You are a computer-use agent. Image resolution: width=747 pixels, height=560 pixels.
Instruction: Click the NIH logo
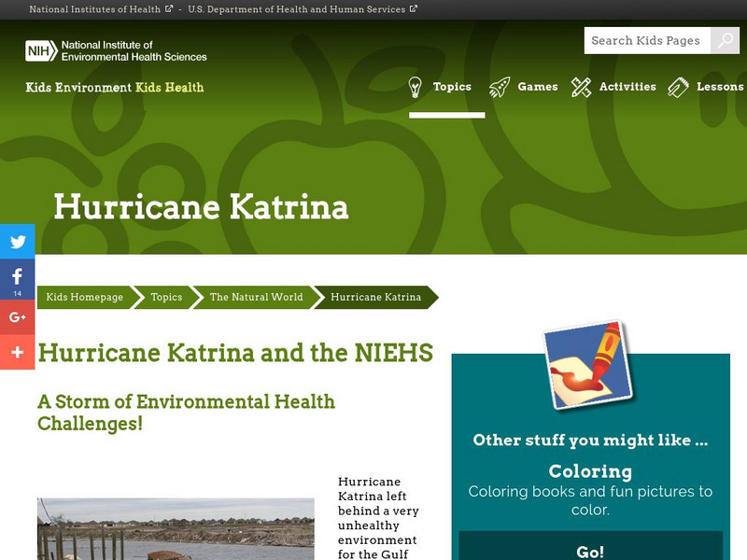point(41,51)
